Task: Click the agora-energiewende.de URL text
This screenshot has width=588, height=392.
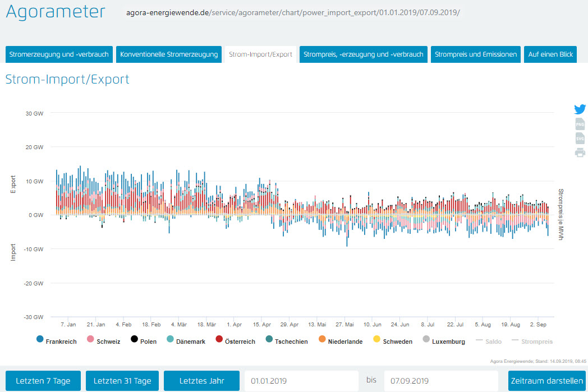Action: click(293, 13)
